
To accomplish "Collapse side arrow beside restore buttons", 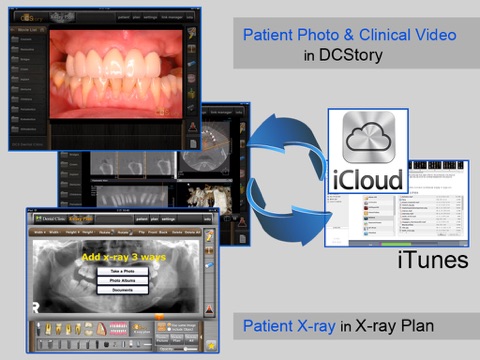I will pos(201,337).
